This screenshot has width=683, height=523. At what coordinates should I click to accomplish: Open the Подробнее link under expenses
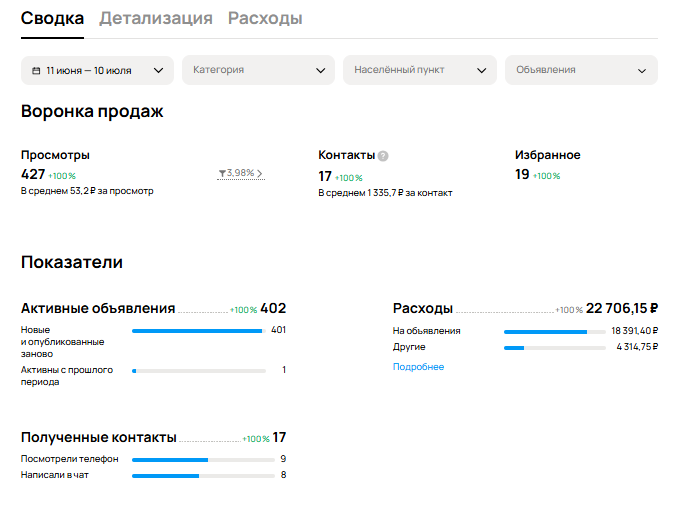[x=418, y=367]
